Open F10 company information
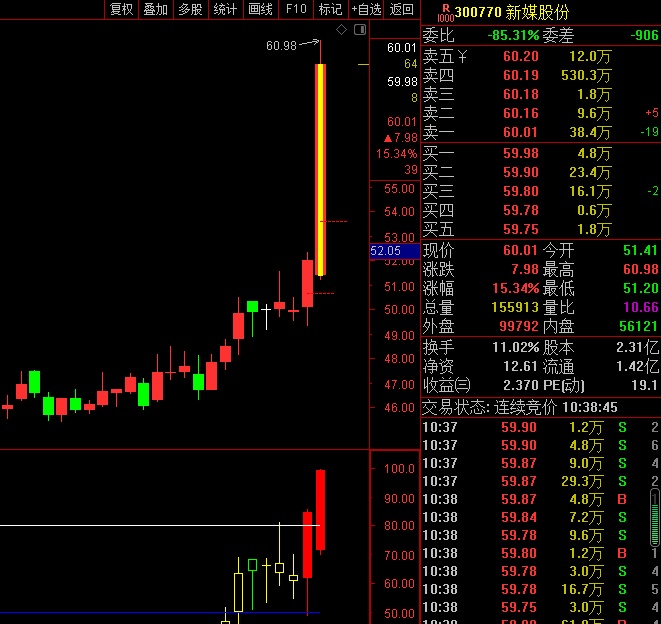 coord(296,9)
